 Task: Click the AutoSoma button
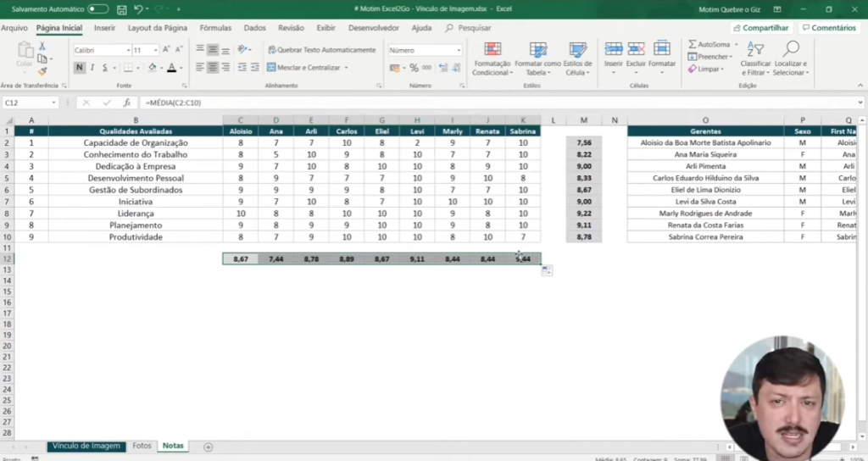[709, 44]
